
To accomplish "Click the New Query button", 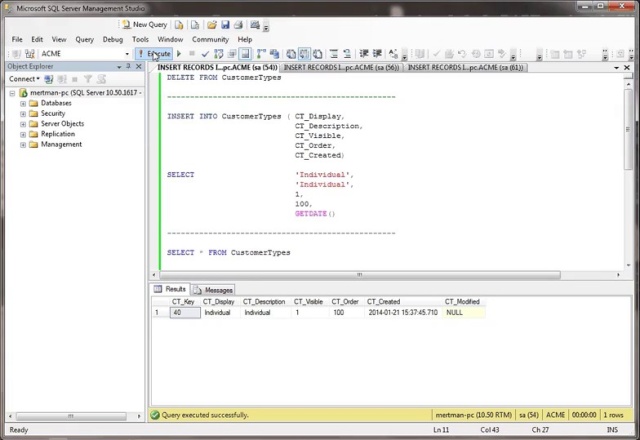I will click(145, 24).
